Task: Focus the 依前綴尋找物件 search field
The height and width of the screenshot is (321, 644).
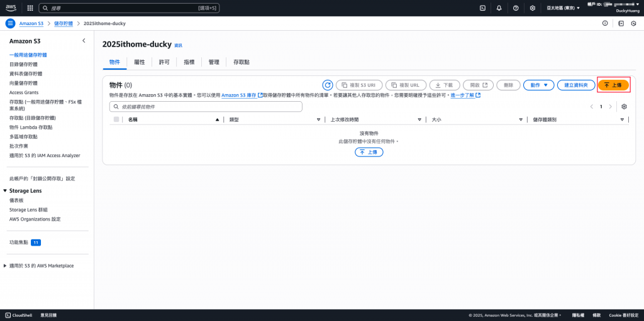Action: coord(206,107)
